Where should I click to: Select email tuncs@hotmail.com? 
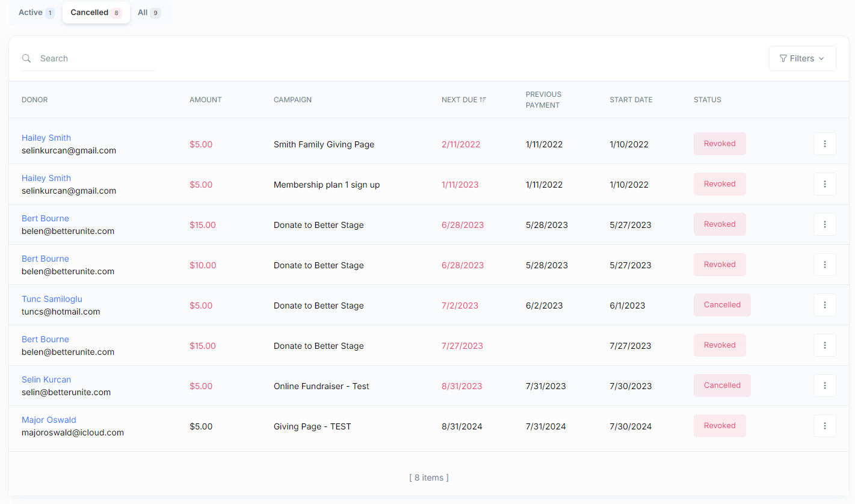coord(61,312)
